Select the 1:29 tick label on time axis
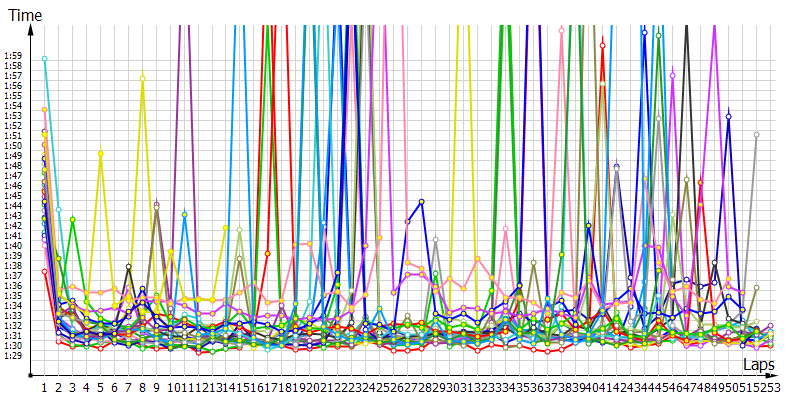The height and width of the screenshot is (400, 800). point(12,355)
